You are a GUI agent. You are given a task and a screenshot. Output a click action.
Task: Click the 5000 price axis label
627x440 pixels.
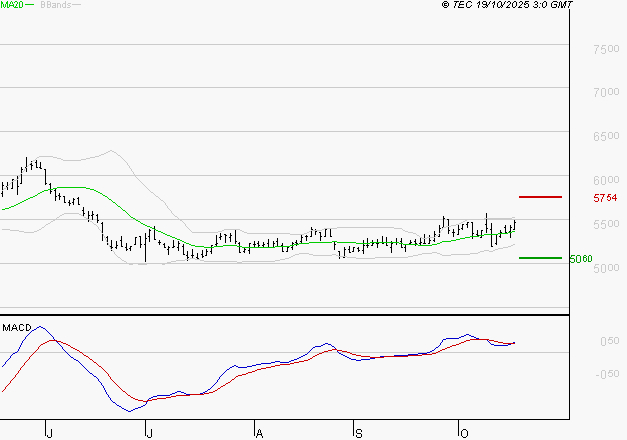[x=607, y=268]
